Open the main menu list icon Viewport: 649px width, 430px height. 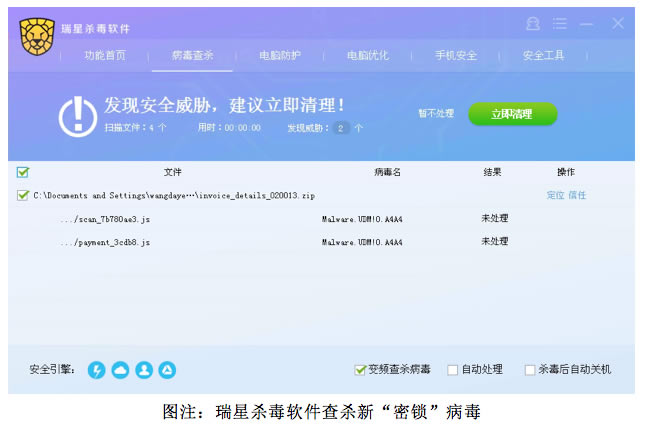pos(560,24)
